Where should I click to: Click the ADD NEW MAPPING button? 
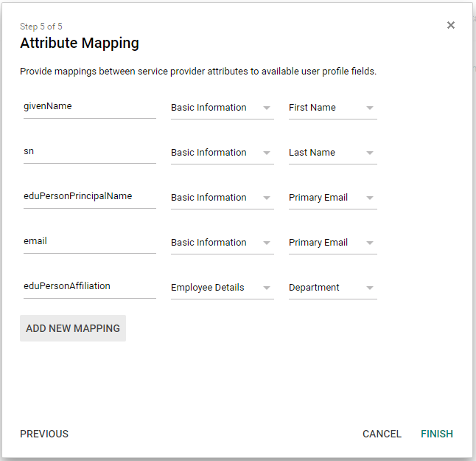tap(73, 328)
